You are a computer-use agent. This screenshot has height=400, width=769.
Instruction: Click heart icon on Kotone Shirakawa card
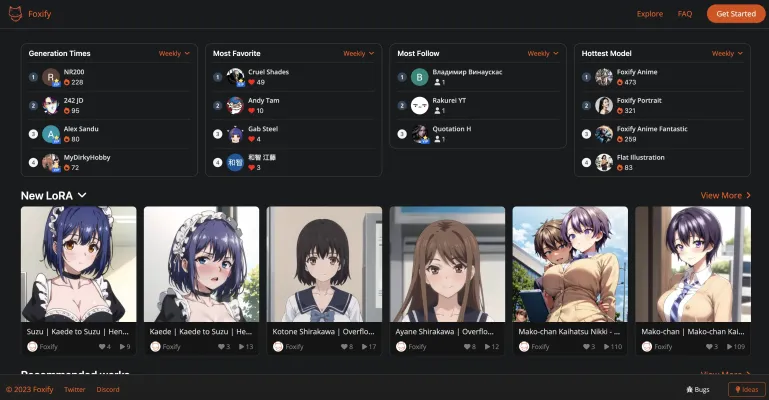342,346
